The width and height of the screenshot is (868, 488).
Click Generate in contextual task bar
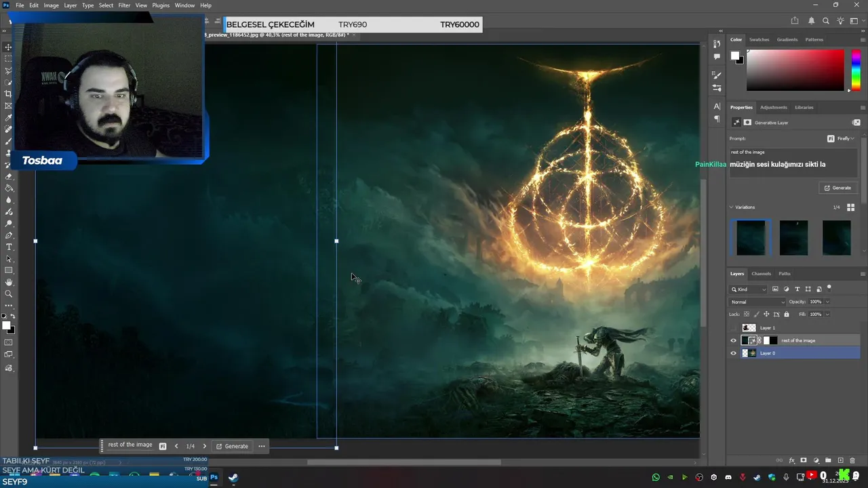232,446
